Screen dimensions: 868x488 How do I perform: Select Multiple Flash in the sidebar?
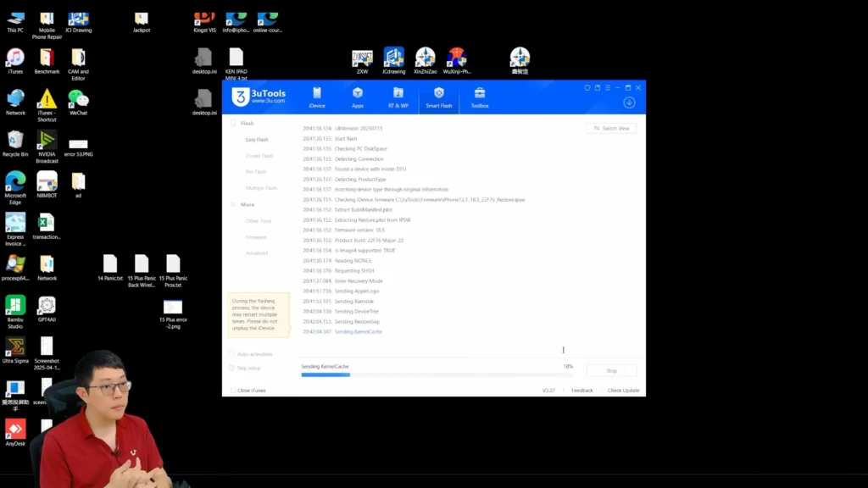pyautogui.click(x=261, y=188)
